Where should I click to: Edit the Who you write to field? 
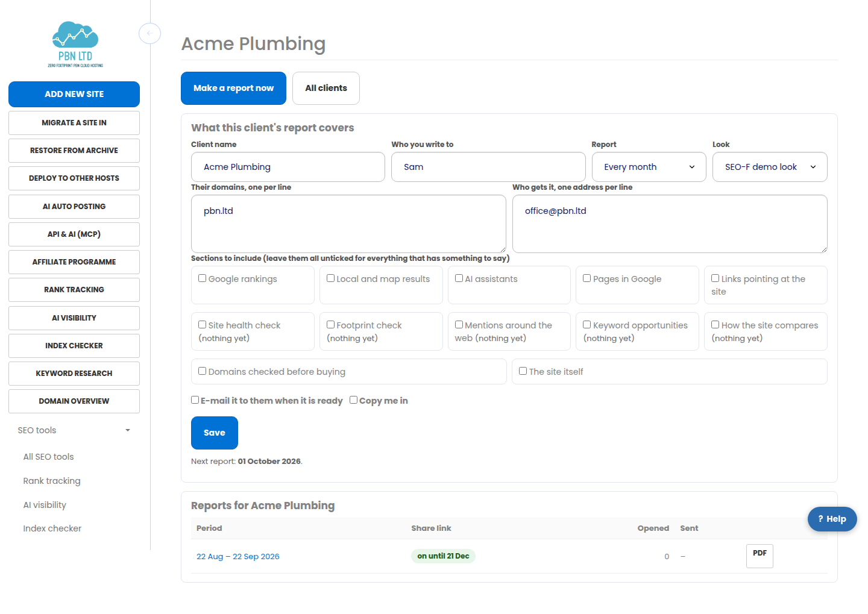(488, 167)
